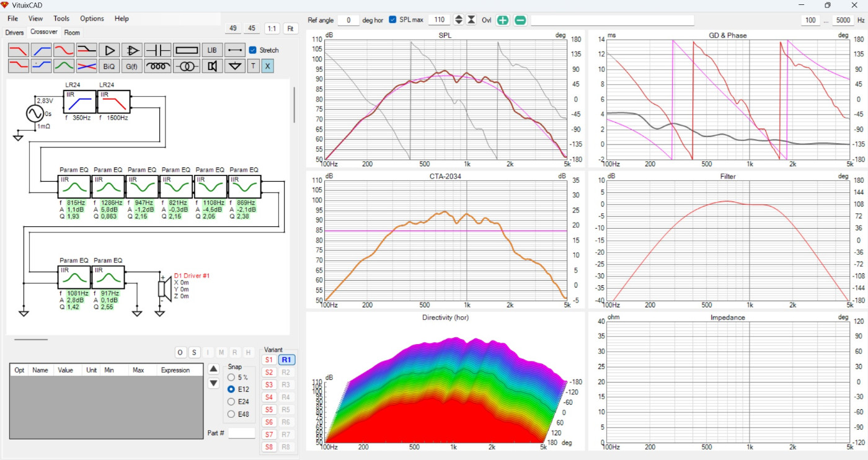Toggle the SPL max checkbox
The height and width of the screenshot is (460, 868).
(392, 20)
